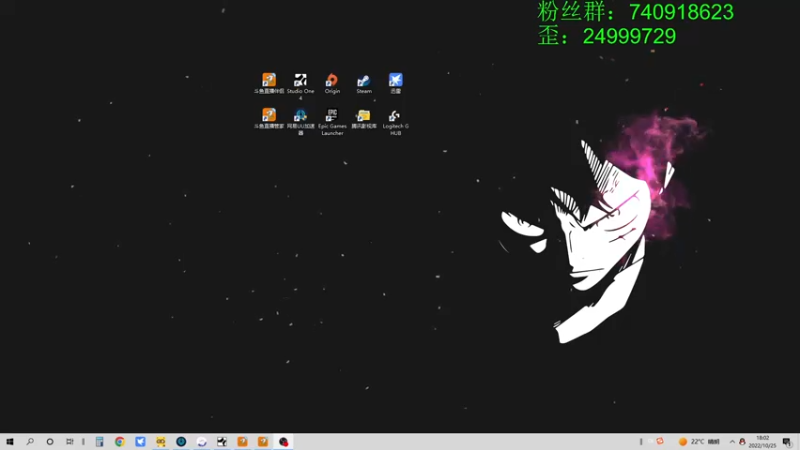Screen dimensions: 800x450
Task: Launch Steam from the desktop
Action: pos(364,84)
